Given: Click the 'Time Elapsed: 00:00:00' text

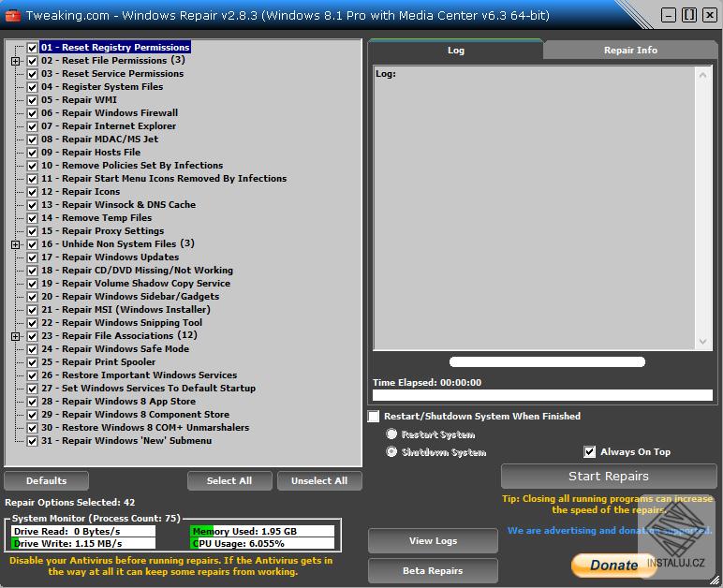Looking at the screenshot, I should click(x=427, y=382).
